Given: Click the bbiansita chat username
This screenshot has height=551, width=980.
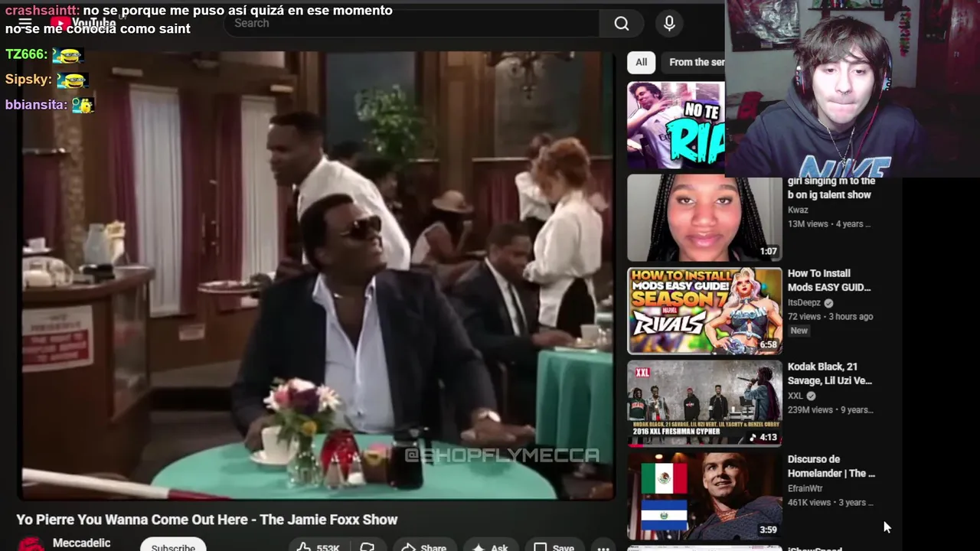Looking at the screenshot, I should [x=36, y=105].
